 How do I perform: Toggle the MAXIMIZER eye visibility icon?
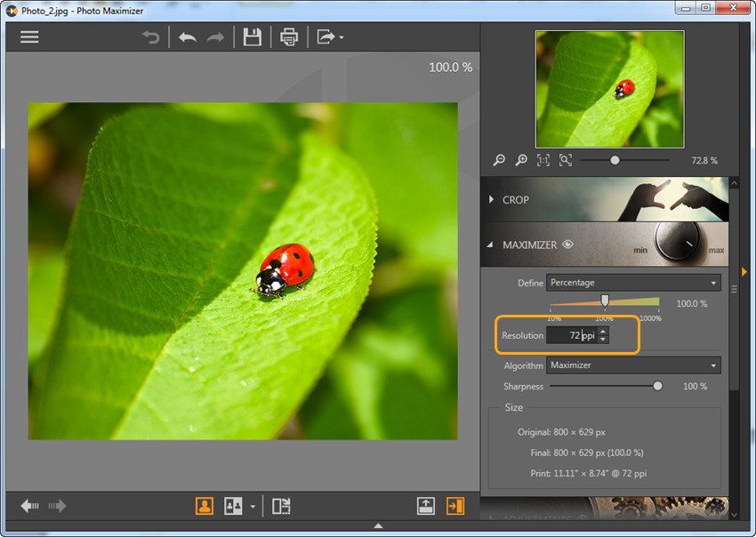(568, 244)
